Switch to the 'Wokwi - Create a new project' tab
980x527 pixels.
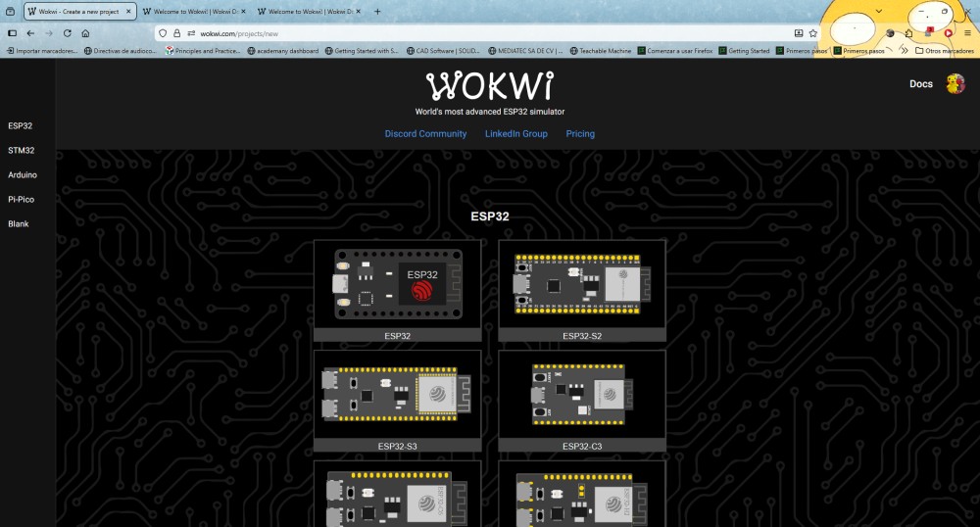click(80, 11)
